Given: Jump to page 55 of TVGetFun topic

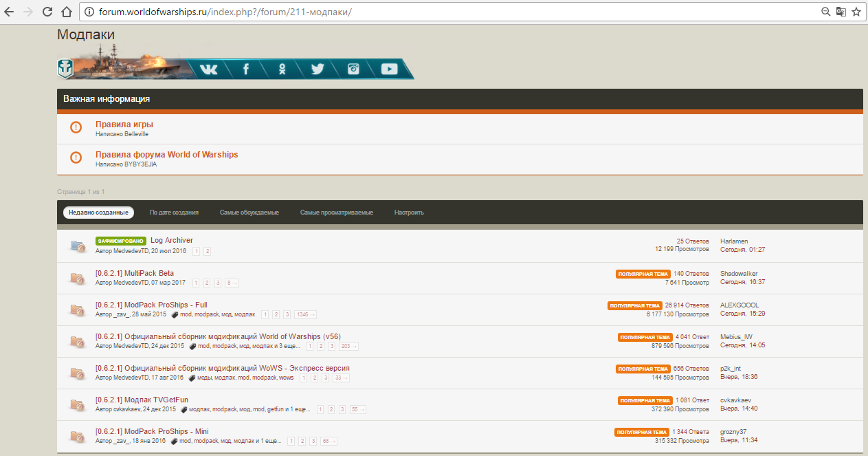Looking at the screenshot, I should pos(358,409).
